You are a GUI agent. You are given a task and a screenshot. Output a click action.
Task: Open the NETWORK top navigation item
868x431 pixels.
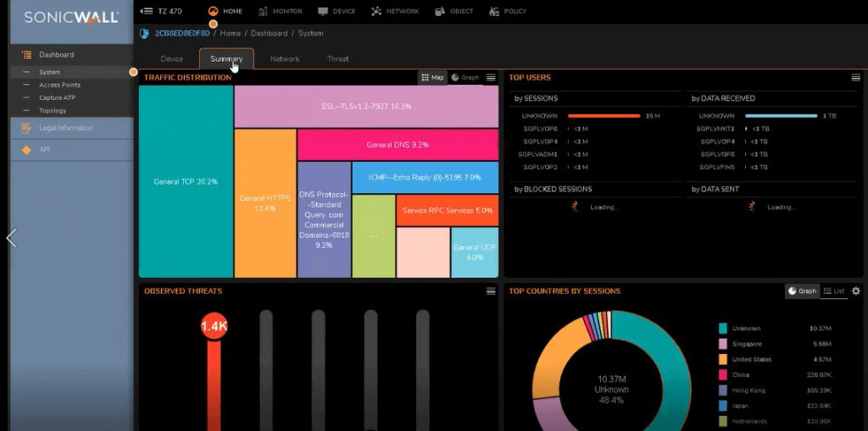click(x=395, y=11)
